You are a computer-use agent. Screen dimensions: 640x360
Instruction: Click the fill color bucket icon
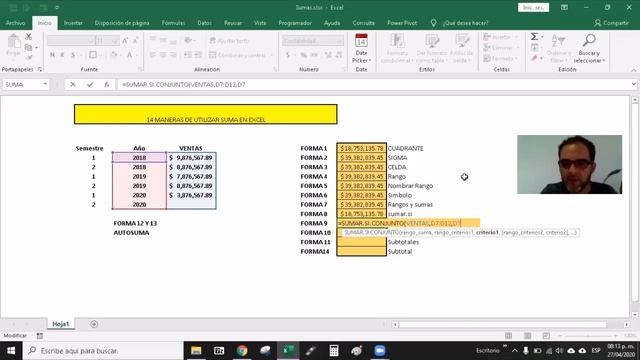point(114,55)
